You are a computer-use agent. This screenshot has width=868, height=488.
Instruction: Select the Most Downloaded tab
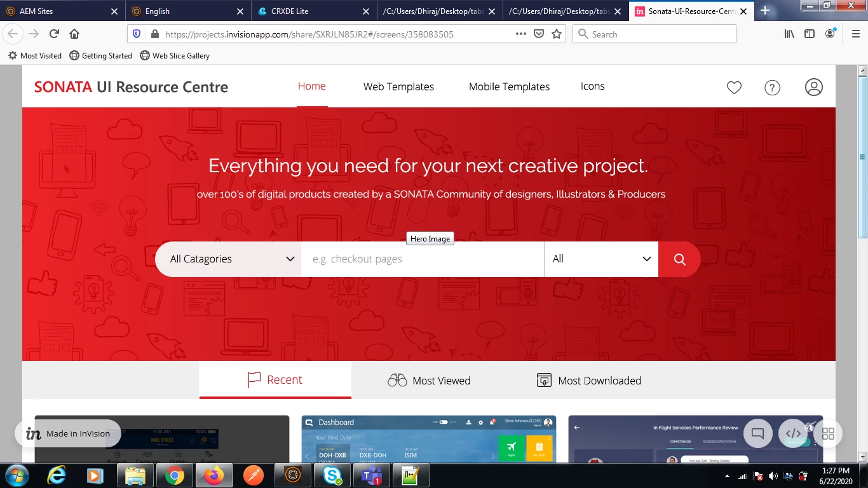(x=589, y=381)
